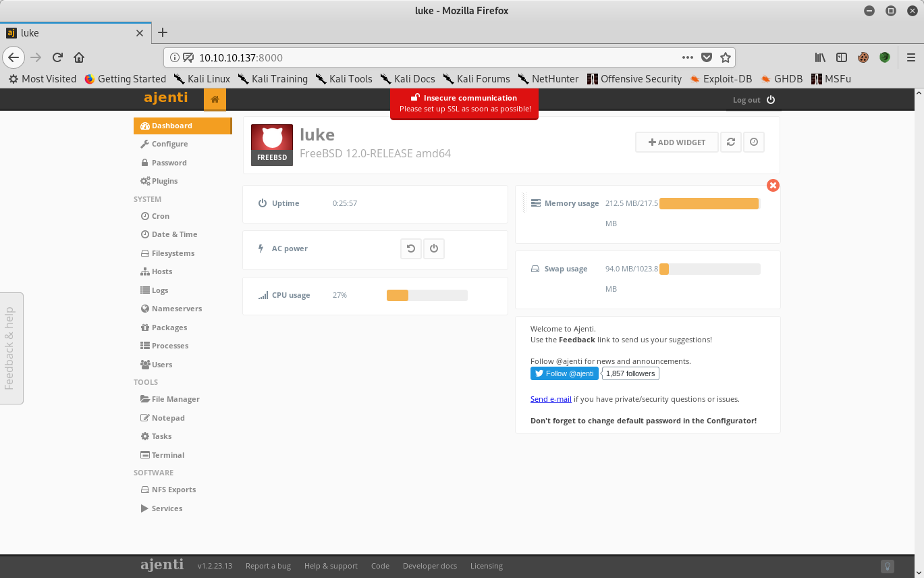This screenshot has width=924, height=578.
Task: Click the 1,857 followers count bubble
Action: [630, 373]
